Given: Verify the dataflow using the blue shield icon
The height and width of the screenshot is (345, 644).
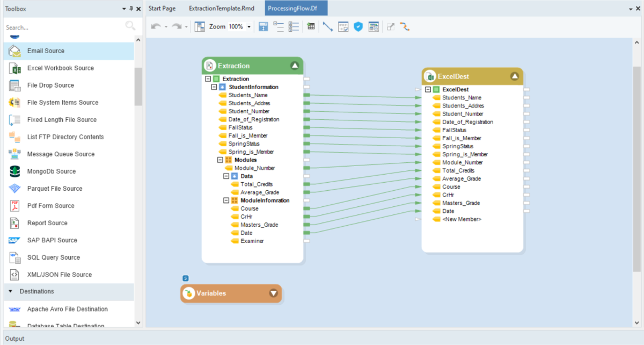Looking at the screenshot, I should pos(358,26).
